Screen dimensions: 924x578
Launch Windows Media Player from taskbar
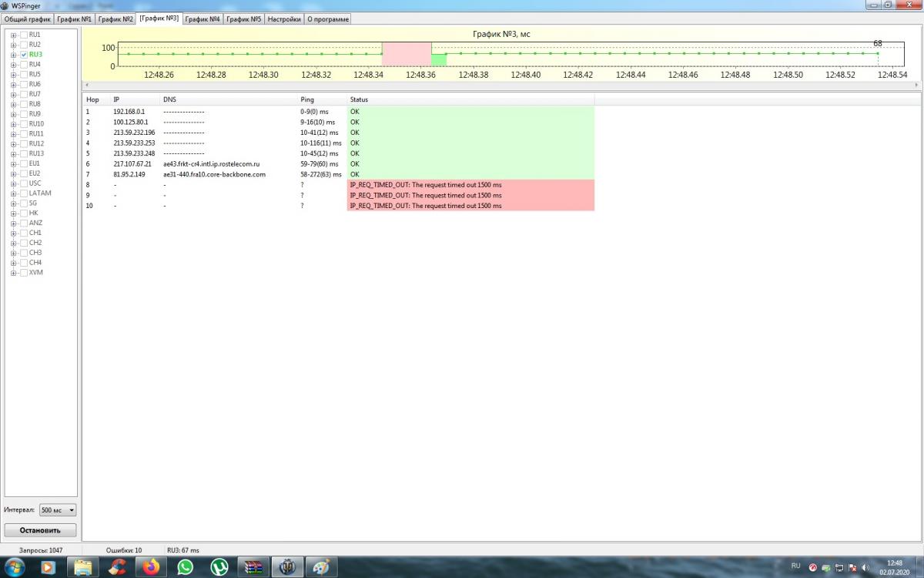pyautogui.click(x=48, y=567)
